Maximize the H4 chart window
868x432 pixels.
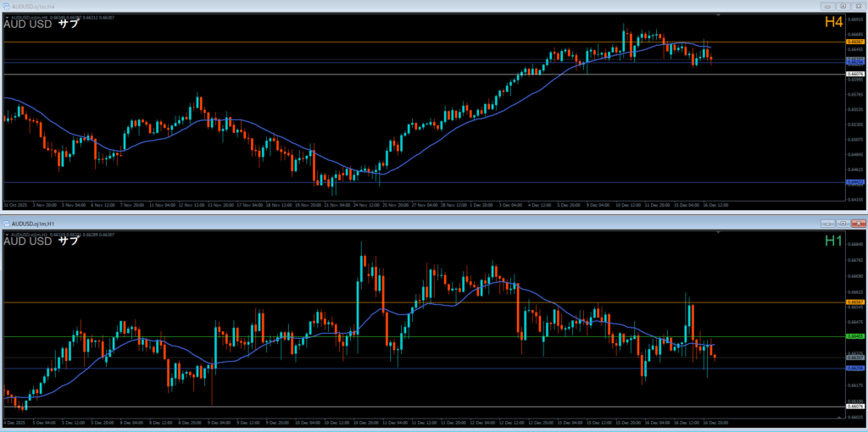tap(843, 6)
